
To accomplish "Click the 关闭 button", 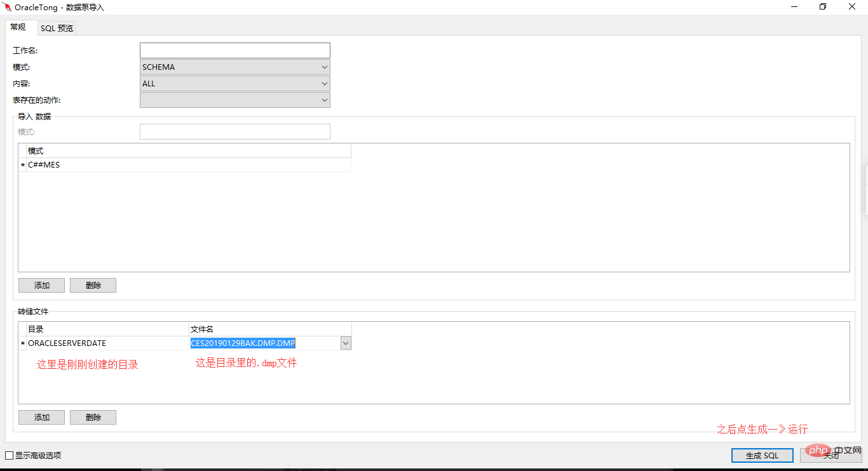I will [831, 455].
